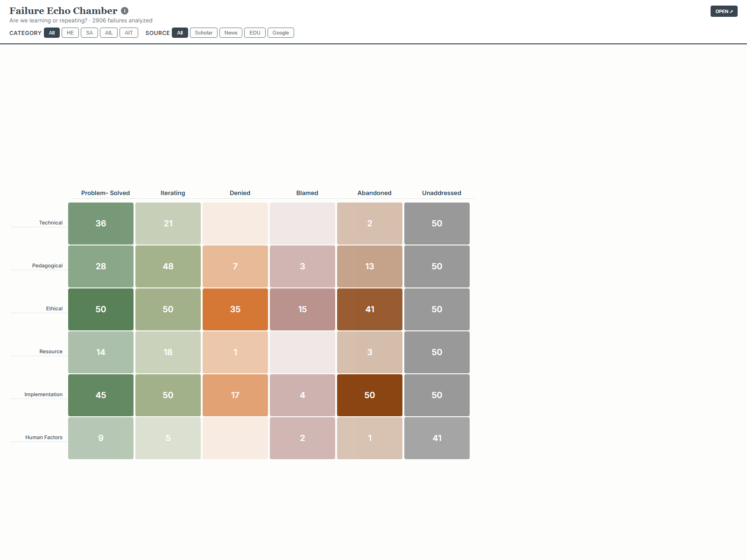Select Technical Problem-Solved cell showing 36
The image size is (747, 560).
pos(101,224)
